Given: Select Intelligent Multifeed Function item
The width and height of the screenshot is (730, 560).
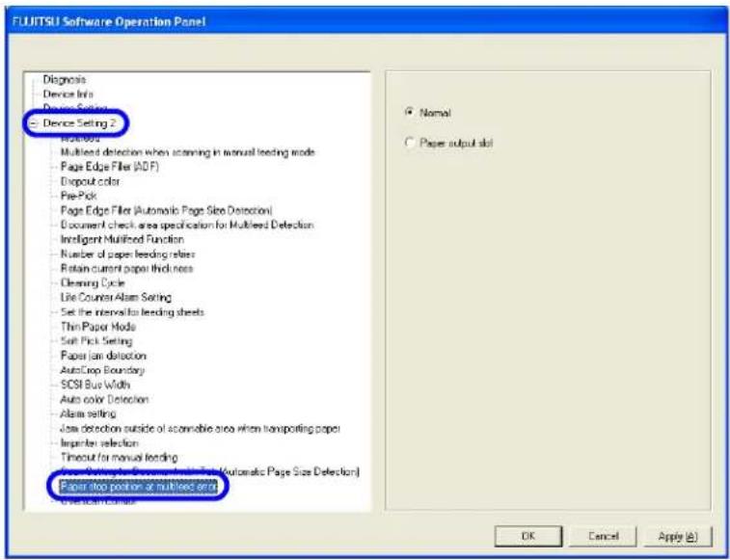Looking at the screenshot, I should pyautogui.click(x=122, y=239).
